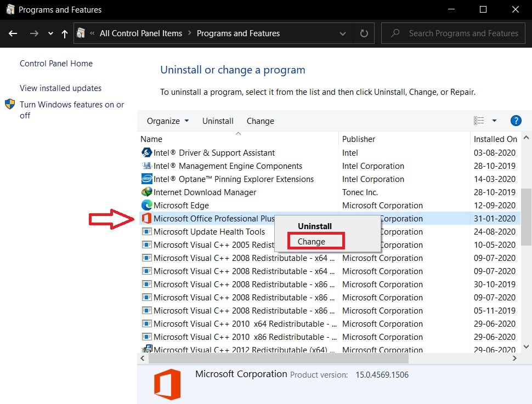Click the Microsoft Office Professional Plus icon
The width and height of the screenshot is (532, 404).
click(x=146, y=218)
